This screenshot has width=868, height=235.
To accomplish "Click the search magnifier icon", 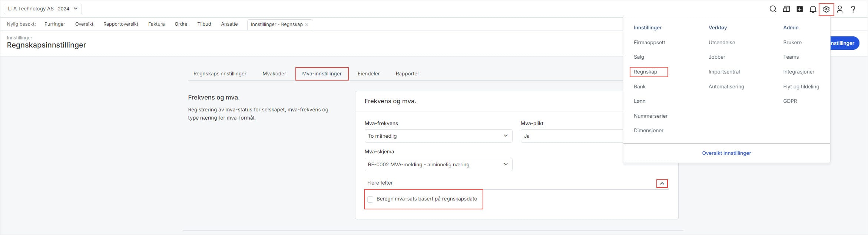I will tap(773, 9).
